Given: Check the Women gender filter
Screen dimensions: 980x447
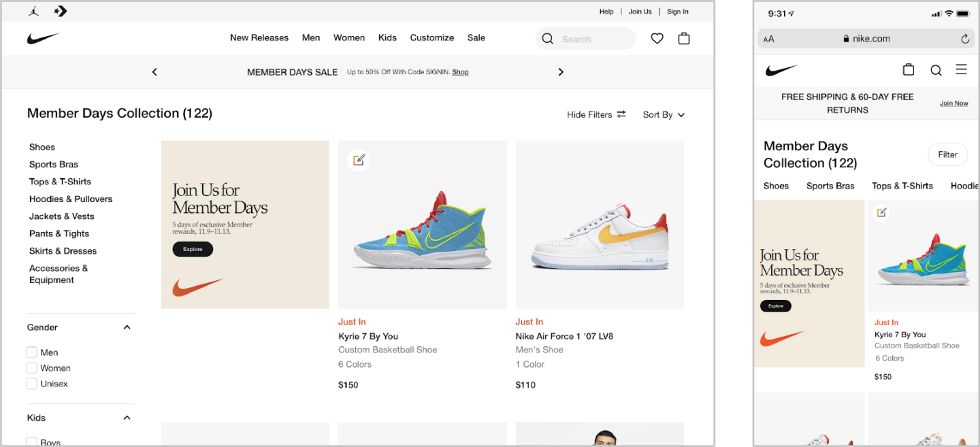Looking at the screenshot, I should coord(31,368).
